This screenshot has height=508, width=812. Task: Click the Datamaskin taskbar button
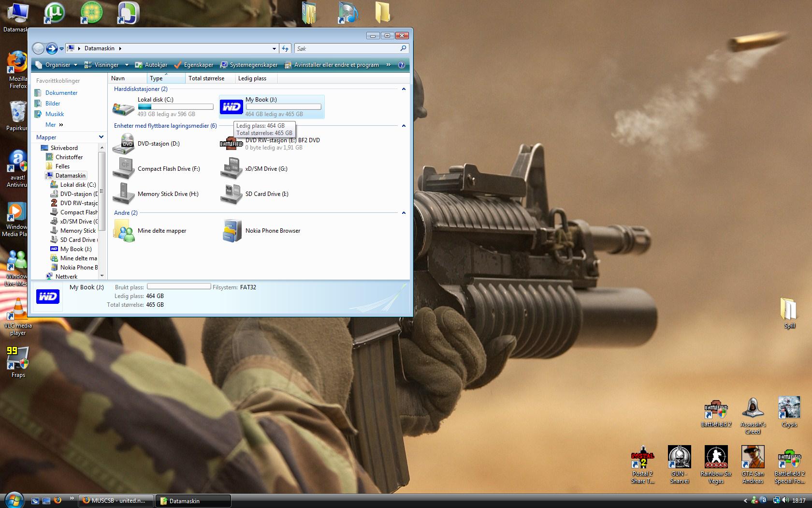194,501
